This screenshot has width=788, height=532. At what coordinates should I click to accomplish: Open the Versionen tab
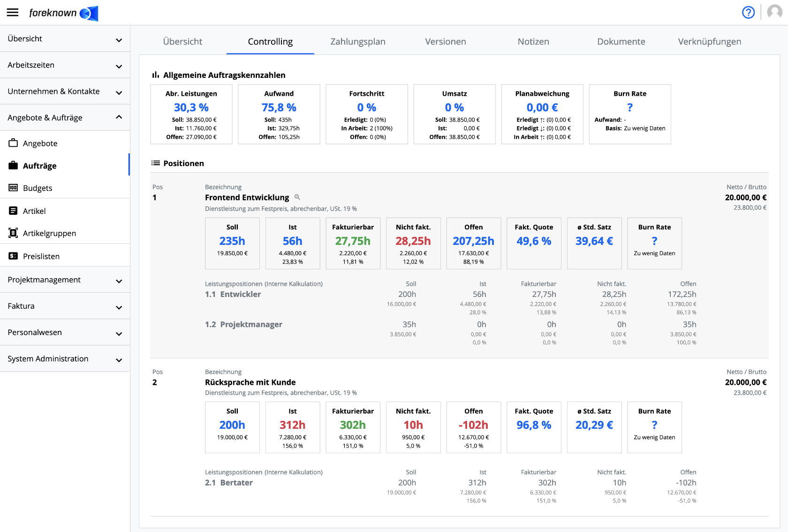[446, 41]
